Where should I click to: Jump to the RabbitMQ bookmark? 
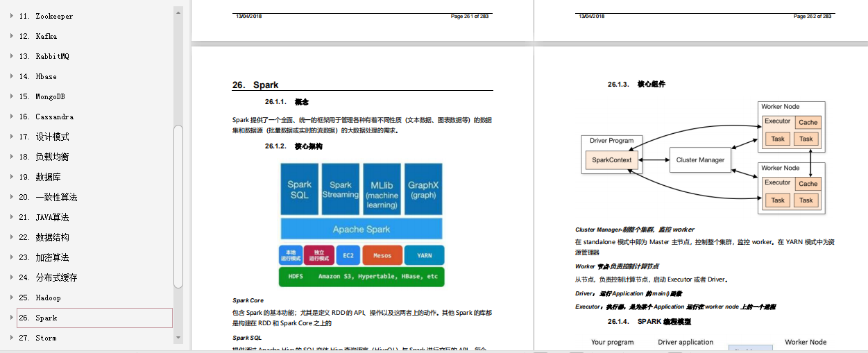tap(44, 56)
